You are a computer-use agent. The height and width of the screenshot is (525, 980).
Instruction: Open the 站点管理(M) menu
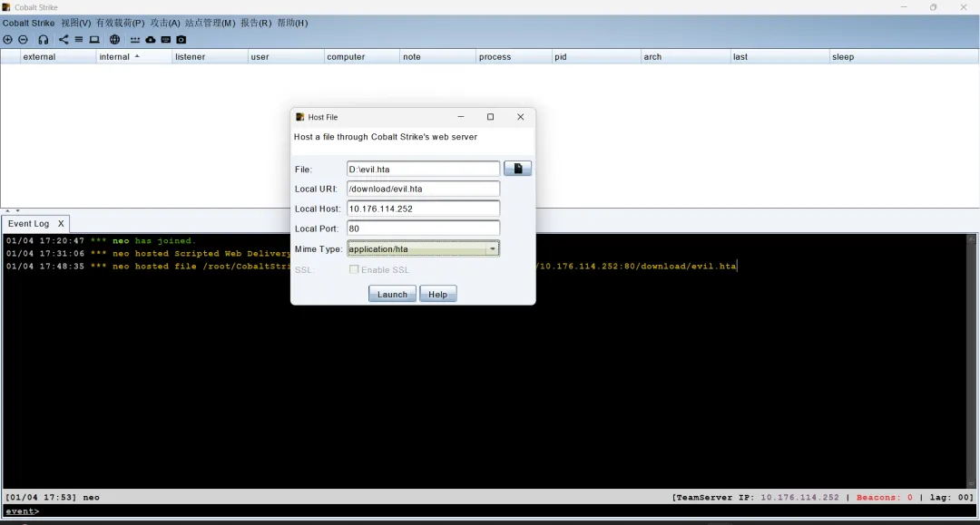click(x=210, y=23)
